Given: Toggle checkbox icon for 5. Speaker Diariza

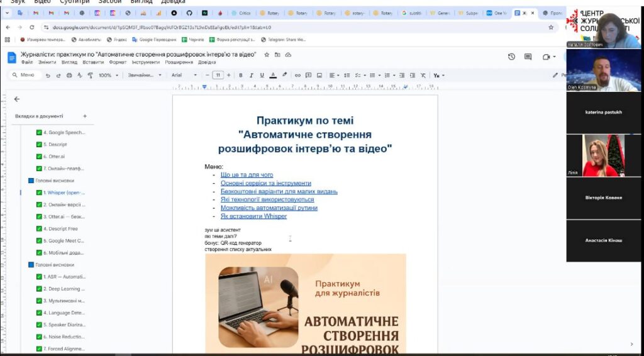Looking at the screenshot, I should point(39,325).
